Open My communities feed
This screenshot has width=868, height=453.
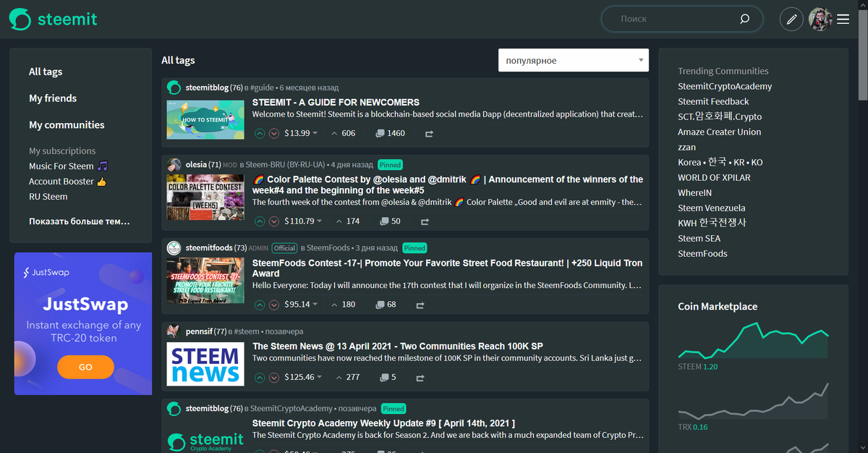pos(67,125)
